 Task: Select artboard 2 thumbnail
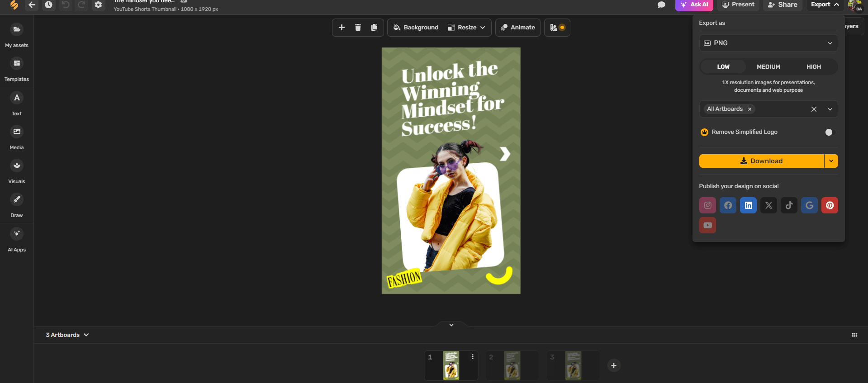[512, 365]
